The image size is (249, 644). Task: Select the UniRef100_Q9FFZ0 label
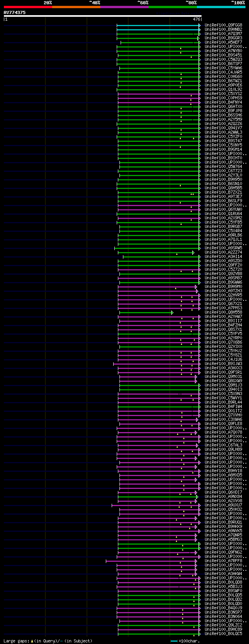click(x=223, y=265)
